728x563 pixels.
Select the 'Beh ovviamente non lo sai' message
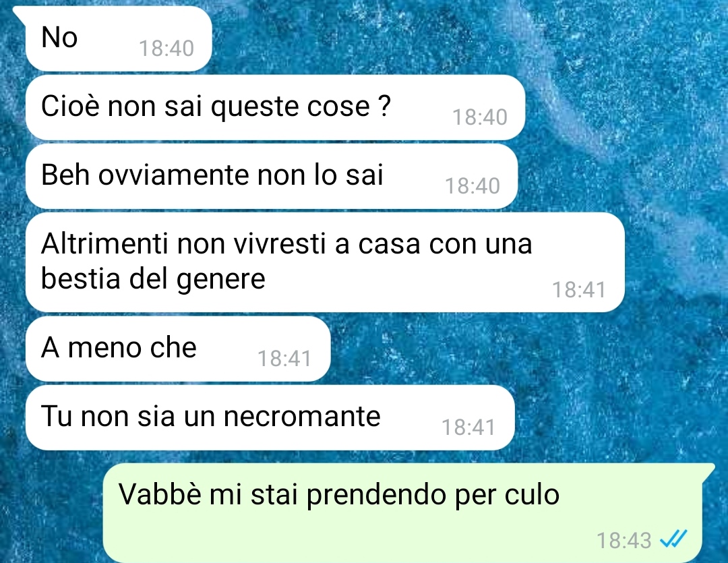(272, 177)
